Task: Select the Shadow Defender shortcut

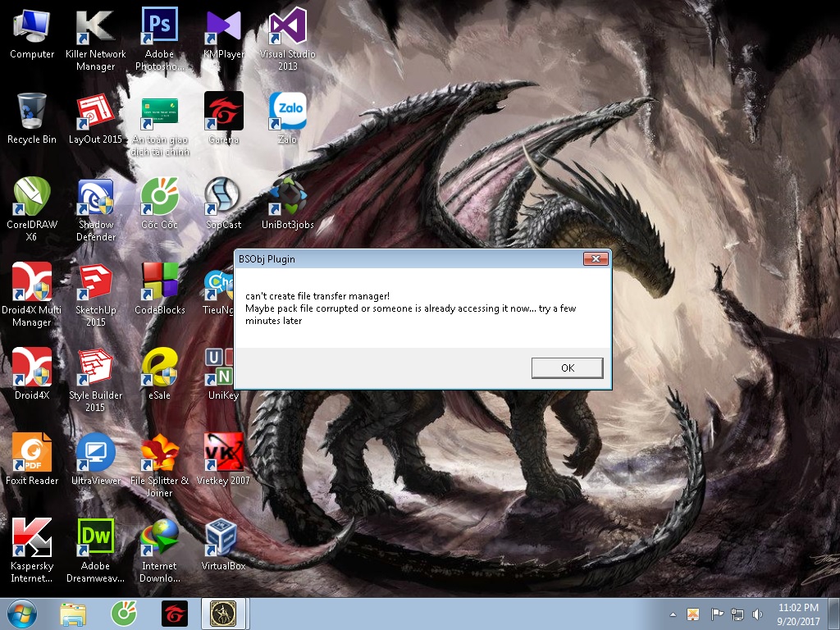Action: [x=95, y=210]
